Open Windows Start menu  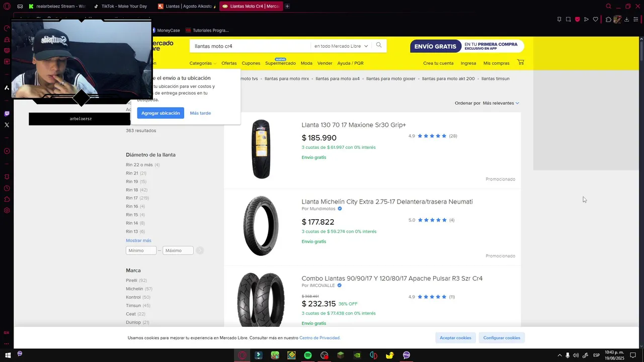click(x=8, y=355)
